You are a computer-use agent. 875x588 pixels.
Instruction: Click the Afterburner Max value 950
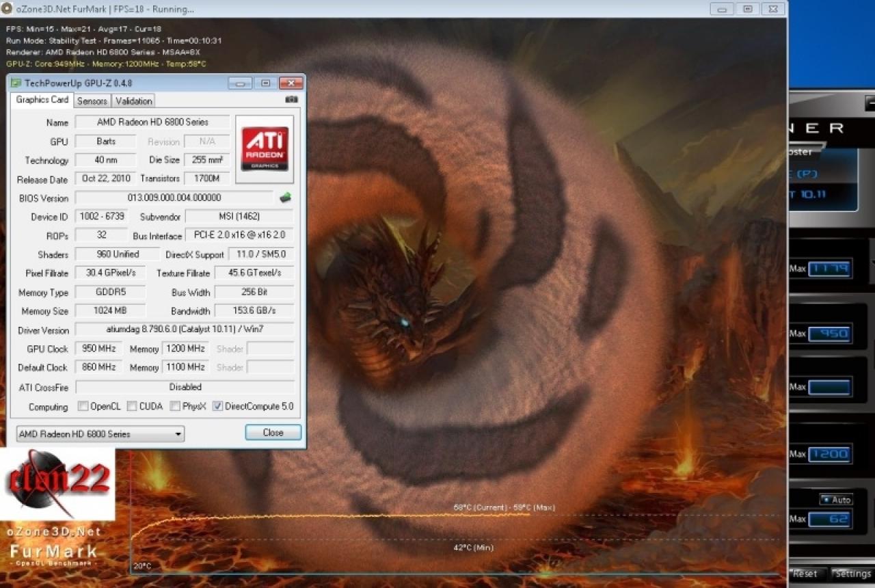coord(830,334)
